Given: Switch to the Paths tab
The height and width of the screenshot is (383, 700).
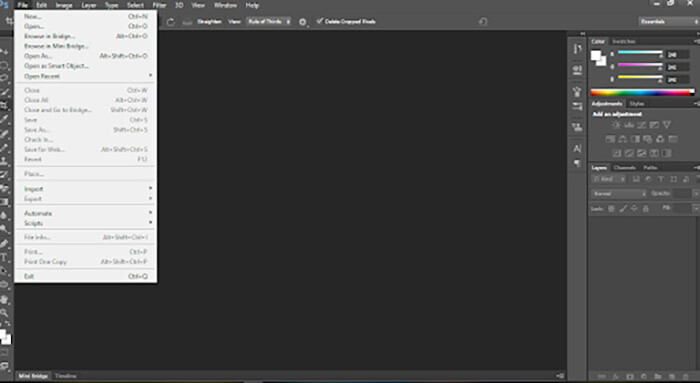Looking at the screenshot, I should (650, 168).
